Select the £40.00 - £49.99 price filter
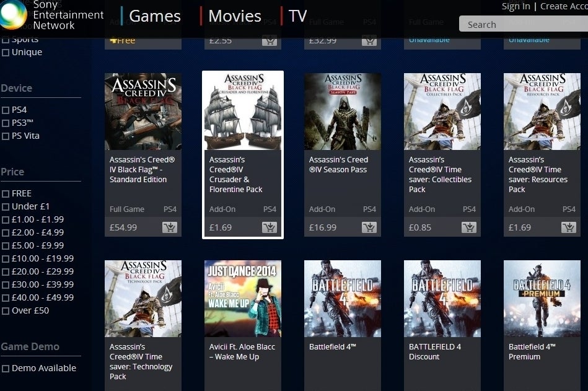 coord(6,298)
